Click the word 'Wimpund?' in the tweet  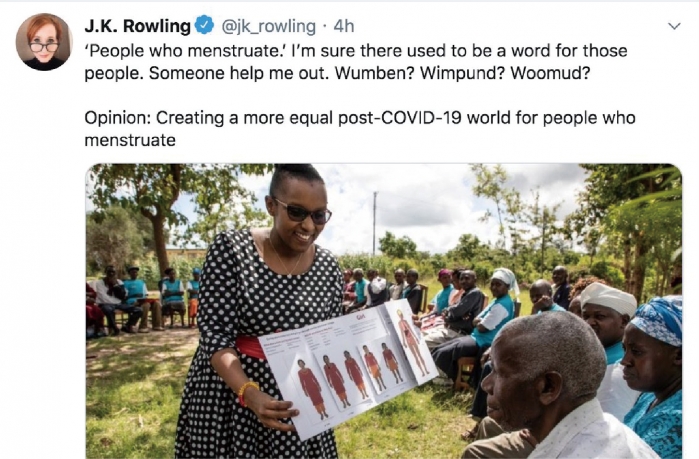462,73
